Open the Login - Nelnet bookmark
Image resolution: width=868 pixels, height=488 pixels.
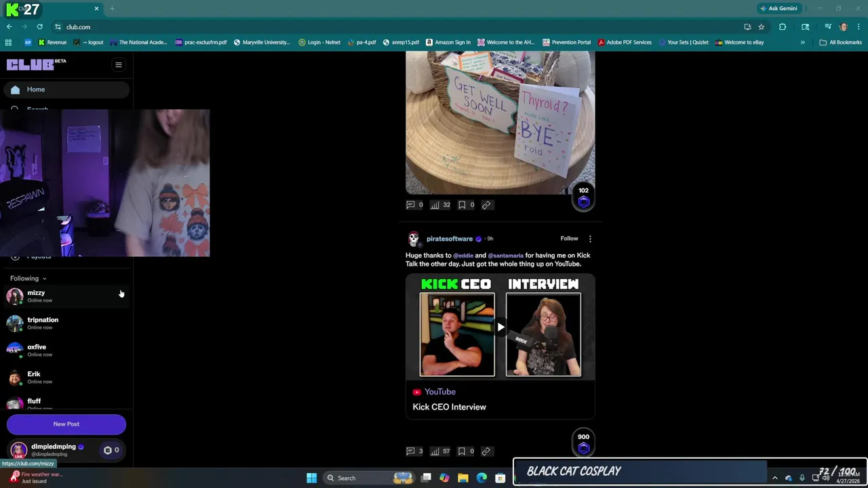coord(319,42)
